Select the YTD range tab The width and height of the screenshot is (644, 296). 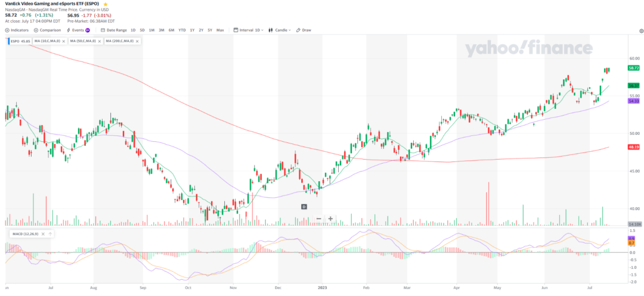182,30
